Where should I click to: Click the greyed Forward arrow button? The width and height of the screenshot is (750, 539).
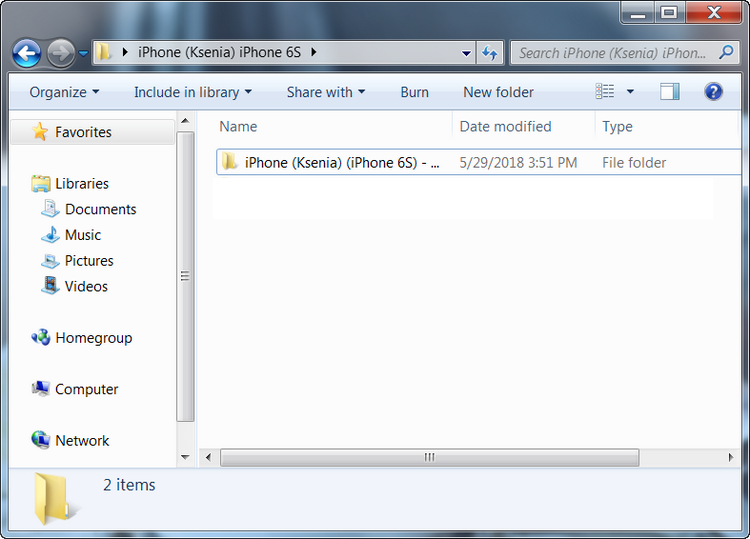click(x=61, y=53)
